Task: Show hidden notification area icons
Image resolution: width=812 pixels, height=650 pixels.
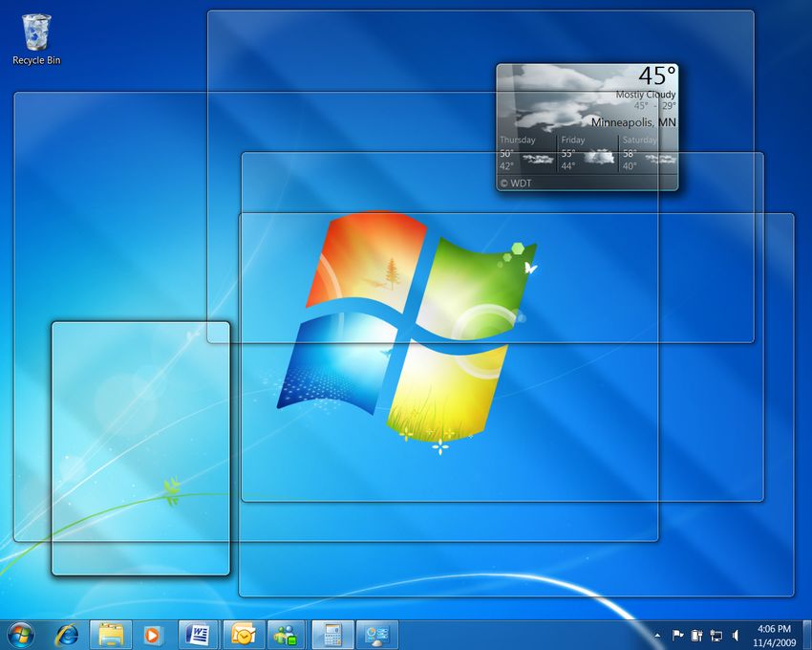Action: pyautogui.click(x=657, y=635)
